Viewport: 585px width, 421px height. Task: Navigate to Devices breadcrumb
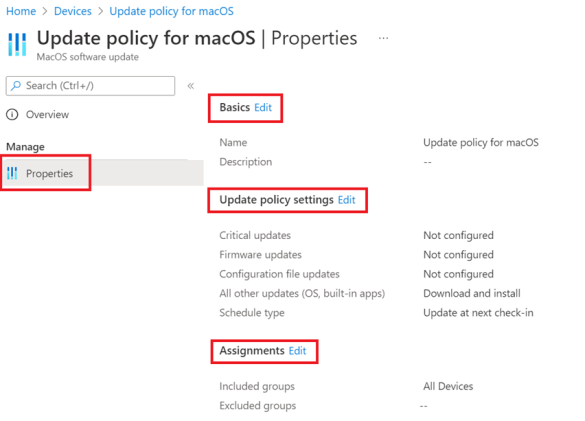pyautogui.click(x=73, y=11)
